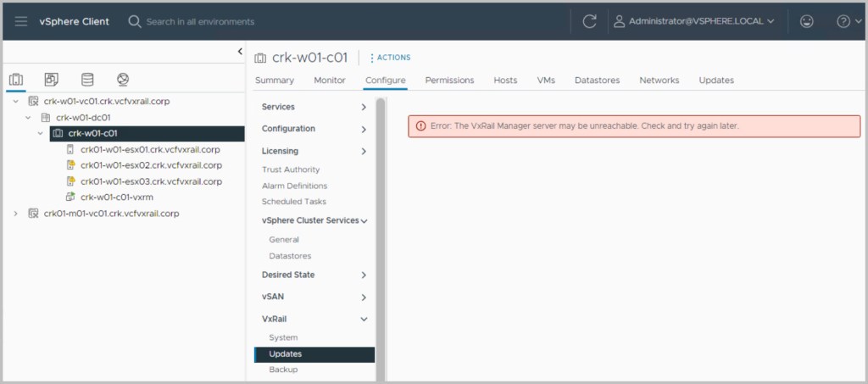Select crk01-w01-esx02.crk.vcfvxrail.corp host
Viewport: 868px width, 384px height.
[x=151, y=165]
